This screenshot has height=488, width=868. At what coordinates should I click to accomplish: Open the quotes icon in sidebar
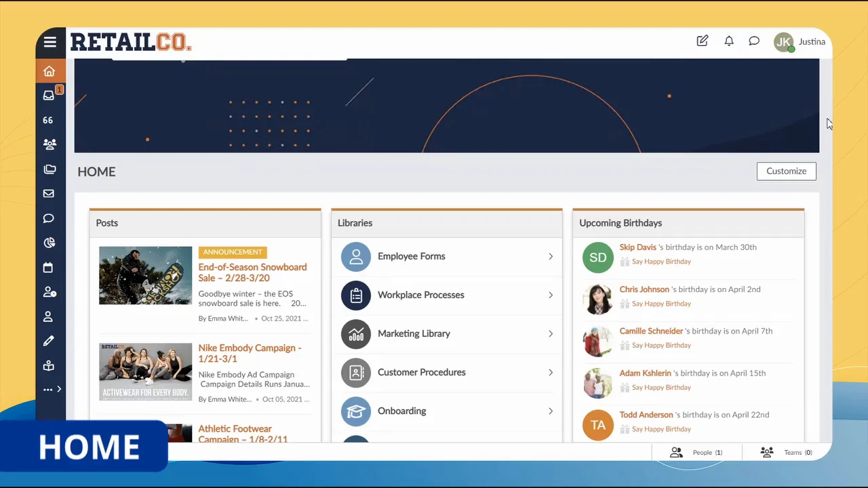tap(48, 120)
